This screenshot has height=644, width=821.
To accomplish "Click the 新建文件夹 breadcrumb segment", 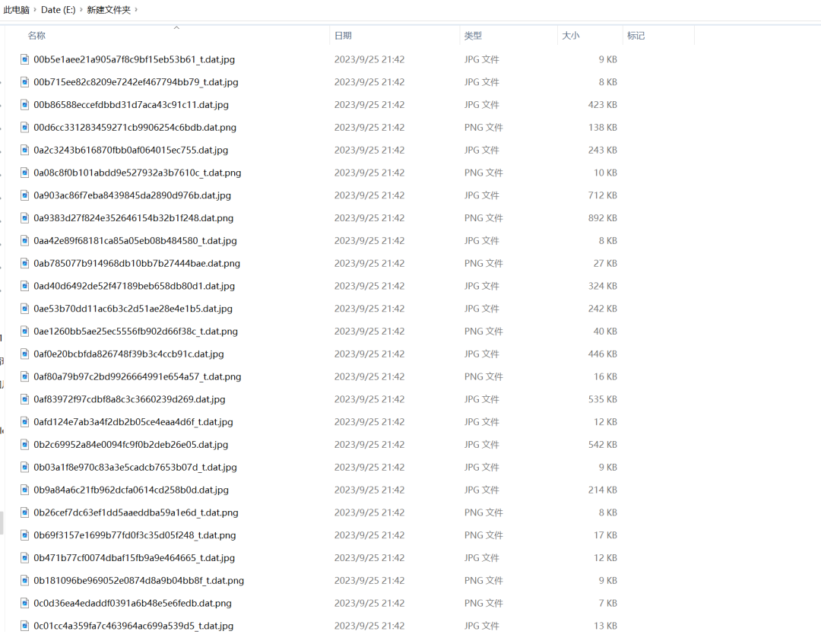I will 109,9.
